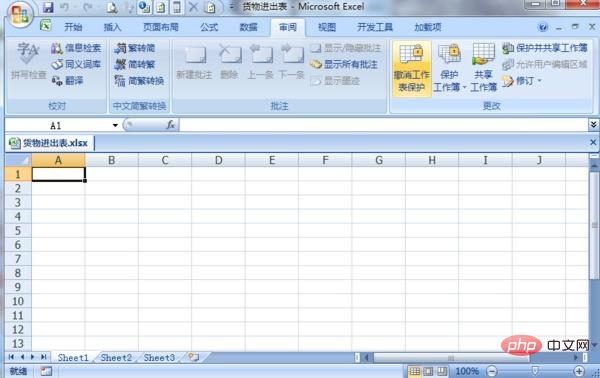Viewport: 600px width, 378px height.
Task: Open the 插入 ribbon tab
Action: coord(112,27)
